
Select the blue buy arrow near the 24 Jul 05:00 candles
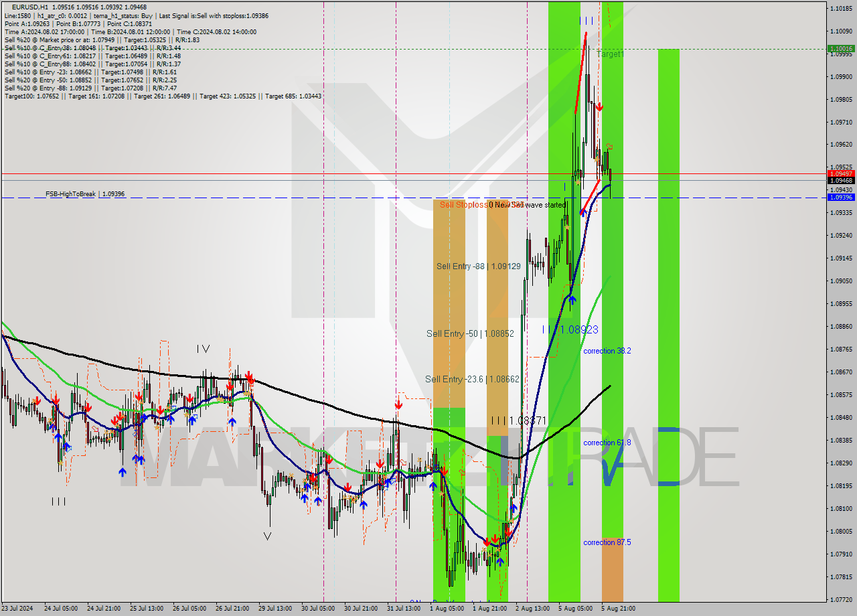(x=58, y=436)
